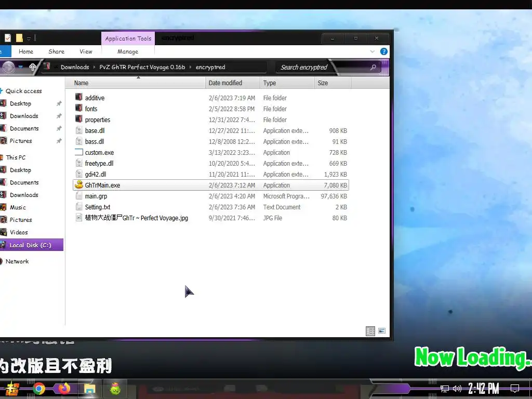This screenshot has width=532, height=399.
Task: Click the 2:42 PM taskbar clock
Action: (484, 389)
